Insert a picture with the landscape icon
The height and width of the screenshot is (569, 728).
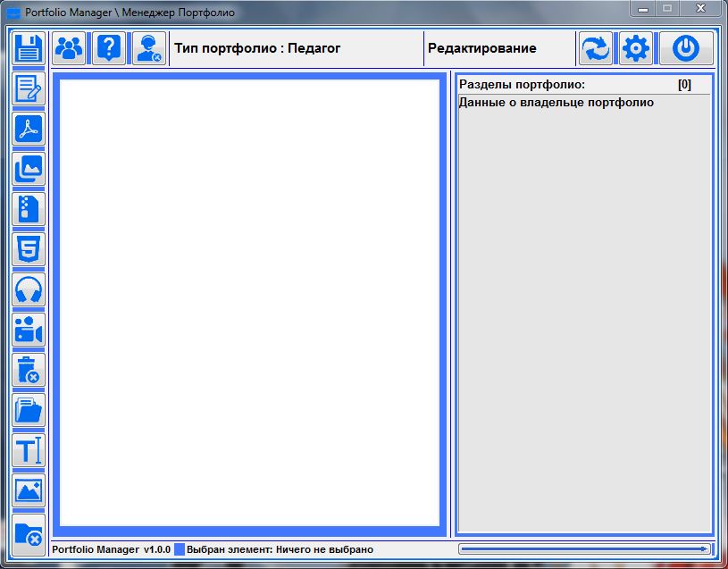pos(29,490)
